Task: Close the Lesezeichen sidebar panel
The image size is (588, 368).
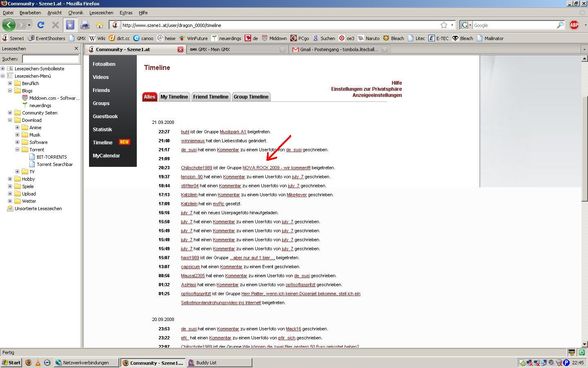Action: [x=76, y=49]
